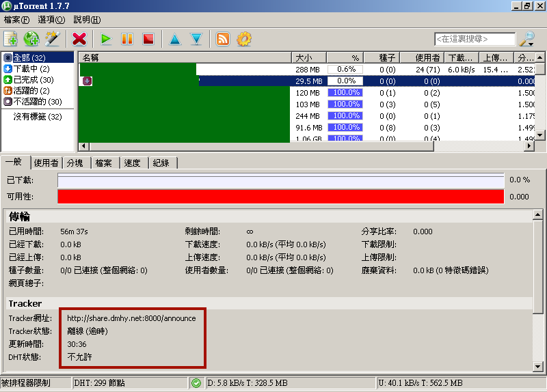The image size is (547, 392).
Task: Click torrent list scroll right arrow
Action: (529, 146)
